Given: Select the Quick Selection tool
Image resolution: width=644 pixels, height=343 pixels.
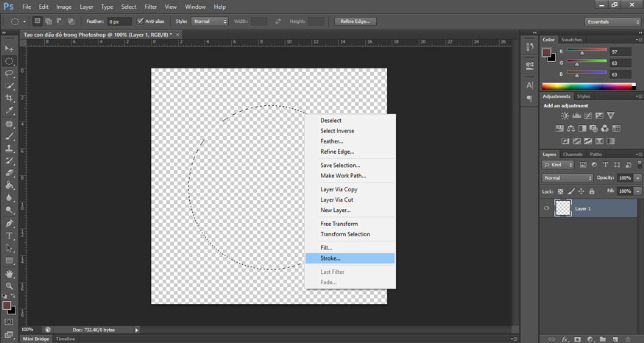Looking at the screenshot, I should [9, 85].
